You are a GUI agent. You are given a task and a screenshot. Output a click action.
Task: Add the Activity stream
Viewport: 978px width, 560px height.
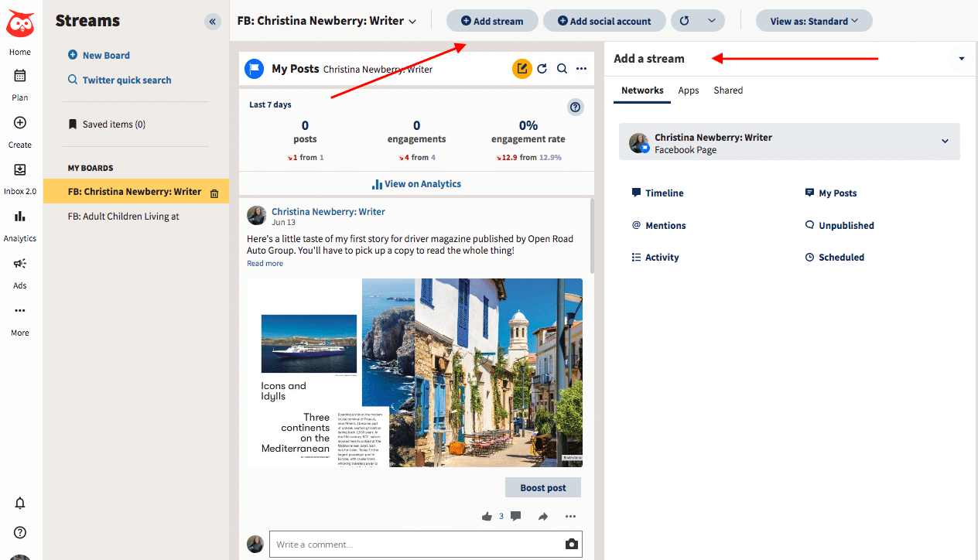pos(655,258)
